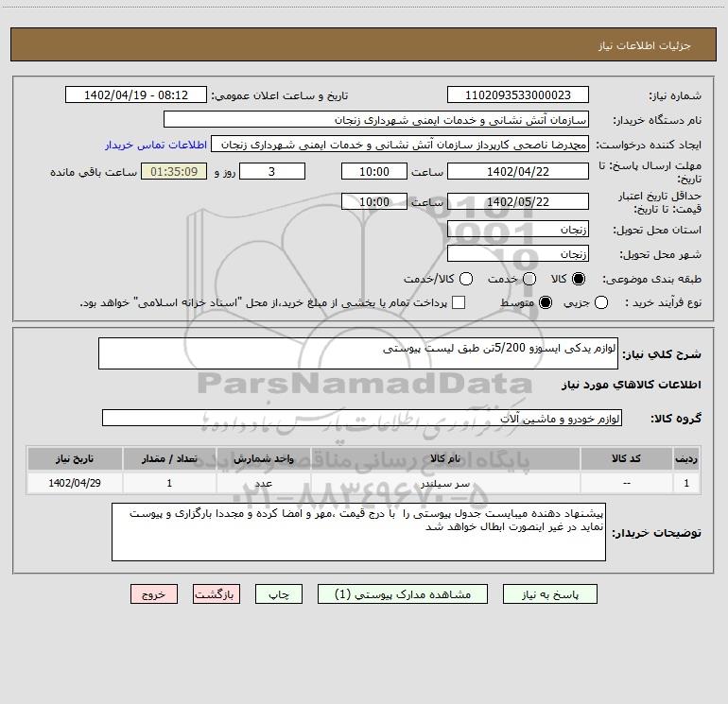Image resolution: width=728 pixels, height=704 pixels.
Task: Click the remaining time field 01:35:09
Action: tap(174, 171)
